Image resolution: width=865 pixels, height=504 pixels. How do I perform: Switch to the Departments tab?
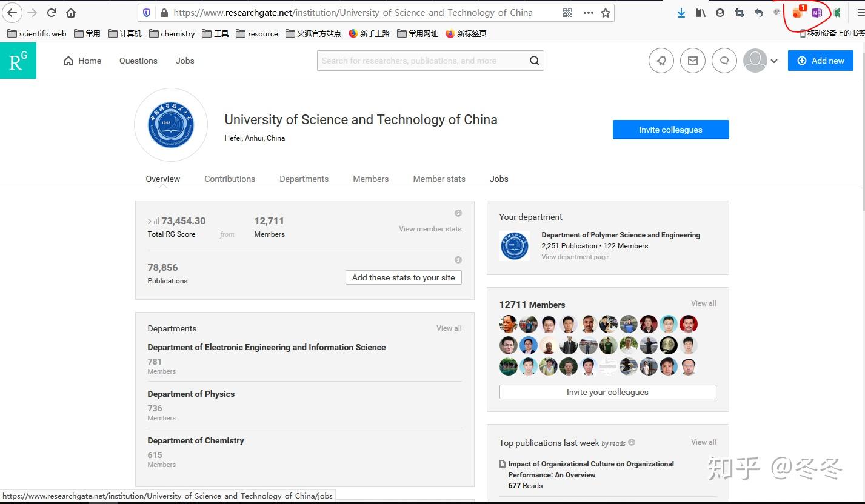pyautogui.click(x=304, y=179)
